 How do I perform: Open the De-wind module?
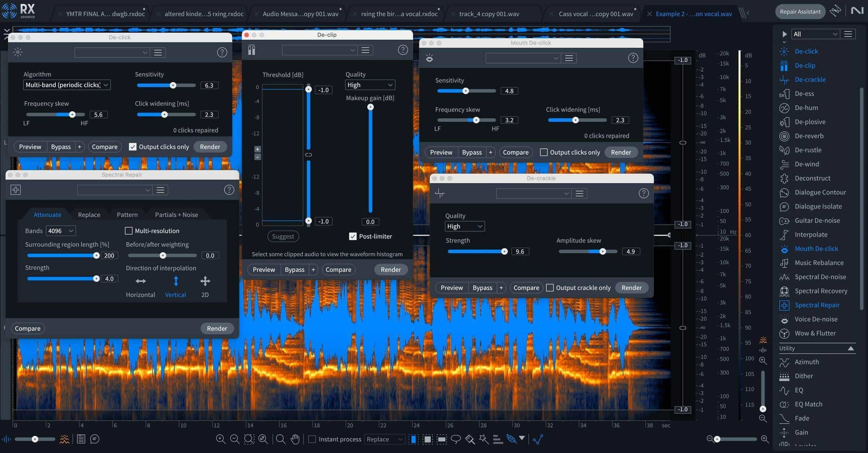click(x=807, y=164)
